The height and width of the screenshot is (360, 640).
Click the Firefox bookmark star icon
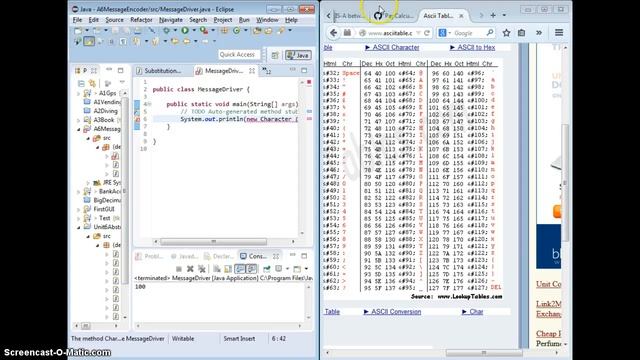[x=506, y=33]
